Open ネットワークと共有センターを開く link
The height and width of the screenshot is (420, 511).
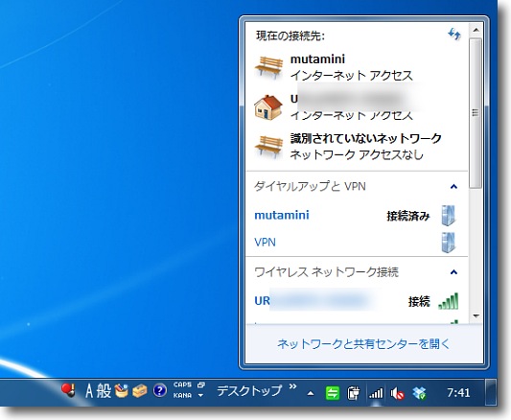coord(363,344)
